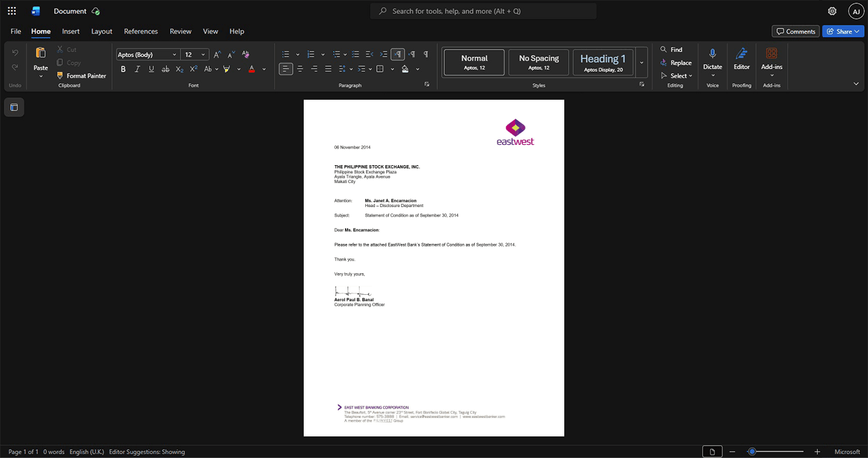868x458 pixels.
Task: Expand the highlight color dropdown arrow
Action: 239,69
